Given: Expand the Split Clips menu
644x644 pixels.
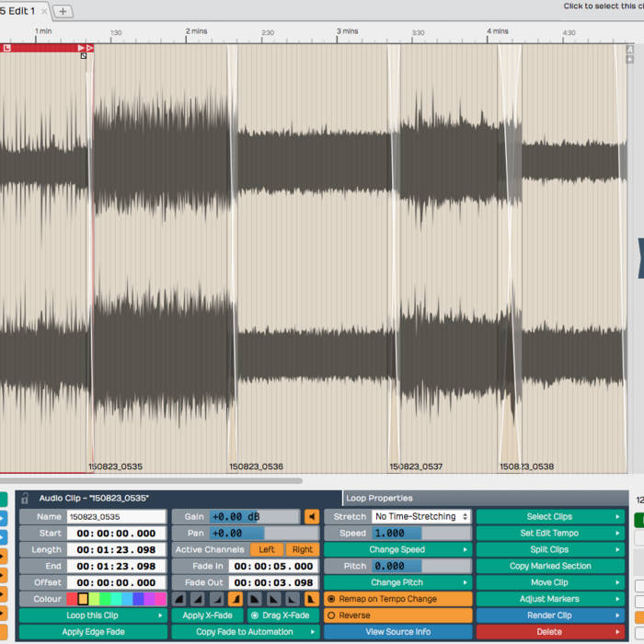Looking at the screenshot, I should (550, 549).
